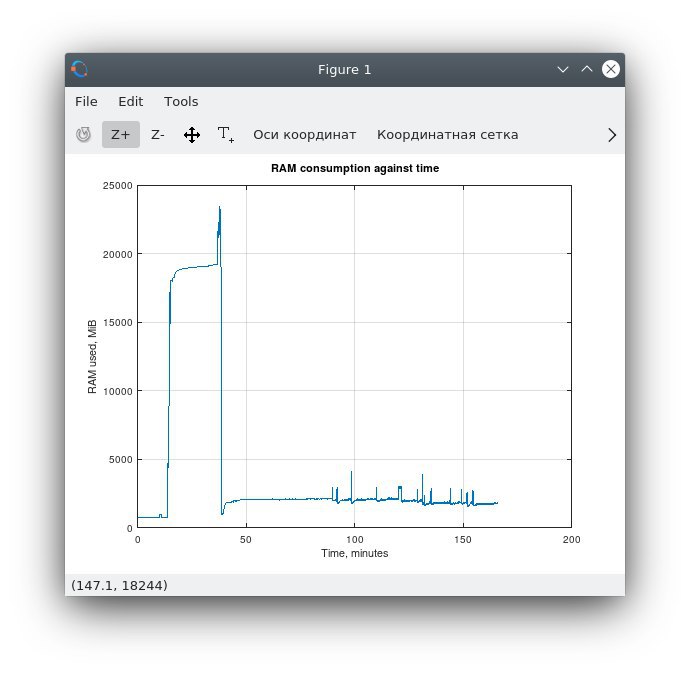Screen dimensions: 690x673
Task: Minimize the Figure 1 window
Action: [563, 69]
